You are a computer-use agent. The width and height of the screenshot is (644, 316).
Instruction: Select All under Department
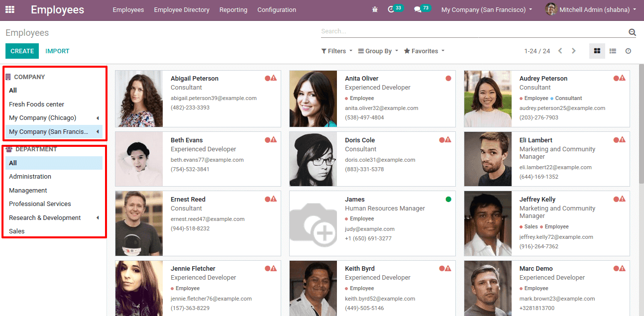pyautogui.click(x=54, y=163)
